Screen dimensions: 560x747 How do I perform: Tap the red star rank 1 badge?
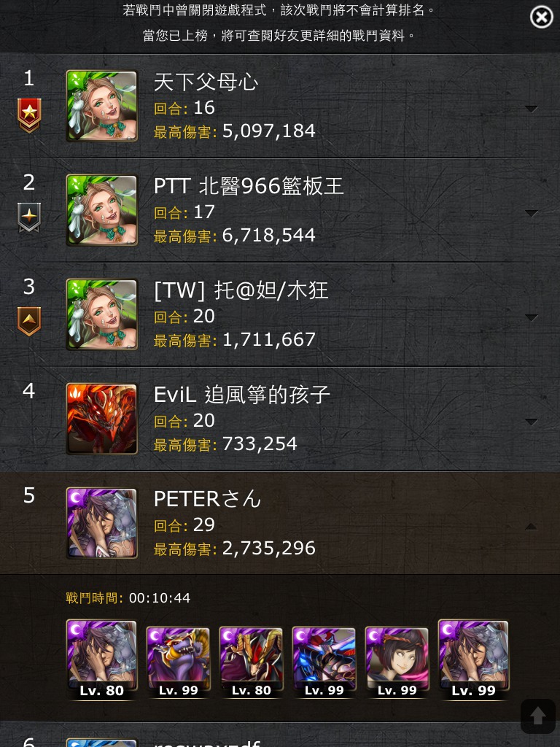(x=29, y=115)
